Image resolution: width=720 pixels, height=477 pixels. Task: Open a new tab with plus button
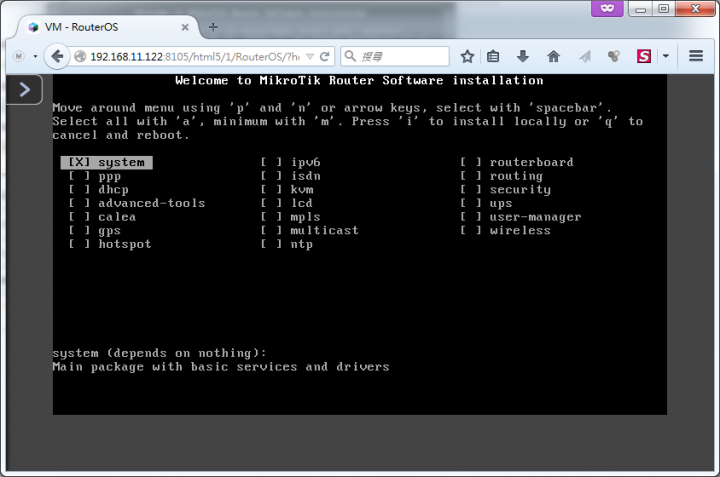[213, 27]
